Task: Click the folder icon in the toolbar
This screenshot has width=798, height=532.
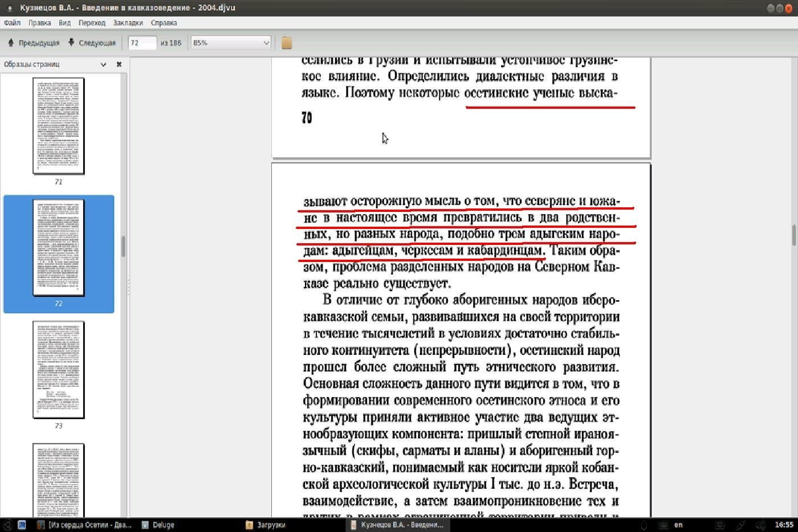Action: (287, 43)
